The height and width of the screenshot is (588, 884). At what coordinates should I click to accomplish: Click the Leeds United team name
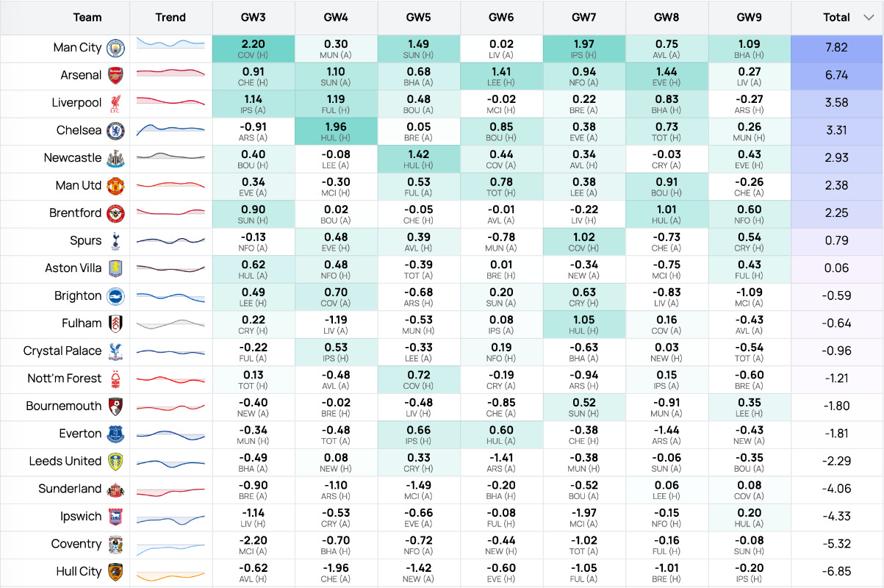[65, 462]
